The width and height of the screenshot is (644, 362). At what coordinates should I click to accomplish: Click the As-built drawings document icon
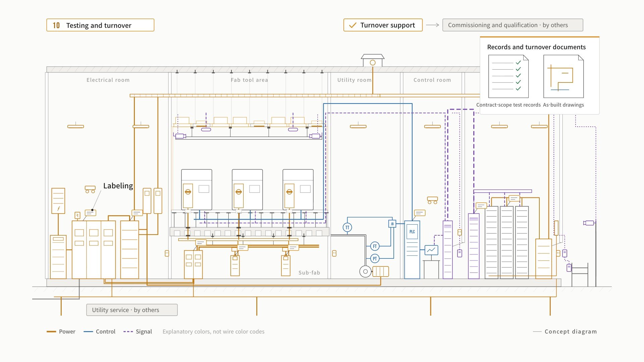click(x=563, y=76)
